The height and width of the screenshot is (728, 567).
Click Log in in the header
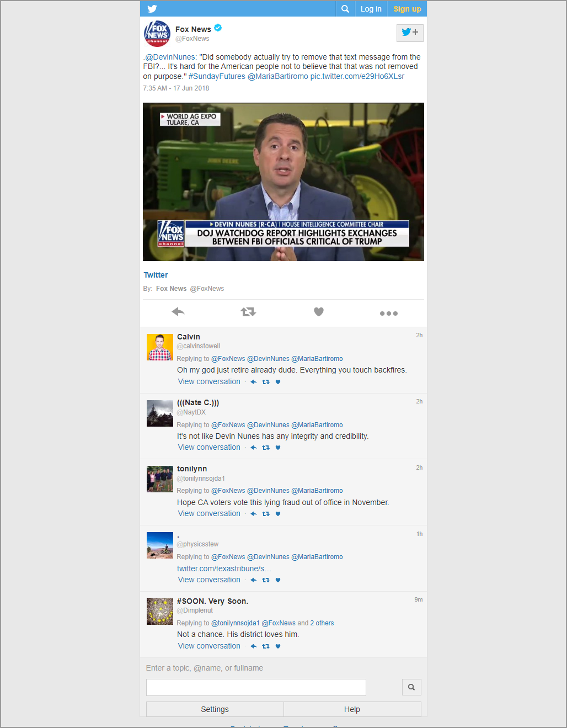coord(371,9)
